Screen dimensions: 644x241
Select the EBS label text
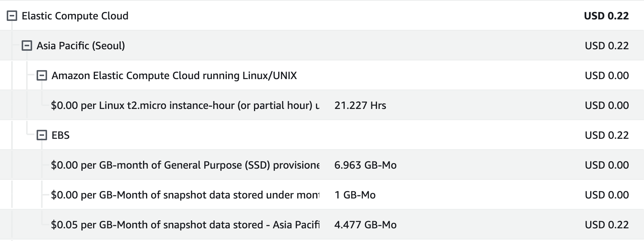click(x=61, y=135)
